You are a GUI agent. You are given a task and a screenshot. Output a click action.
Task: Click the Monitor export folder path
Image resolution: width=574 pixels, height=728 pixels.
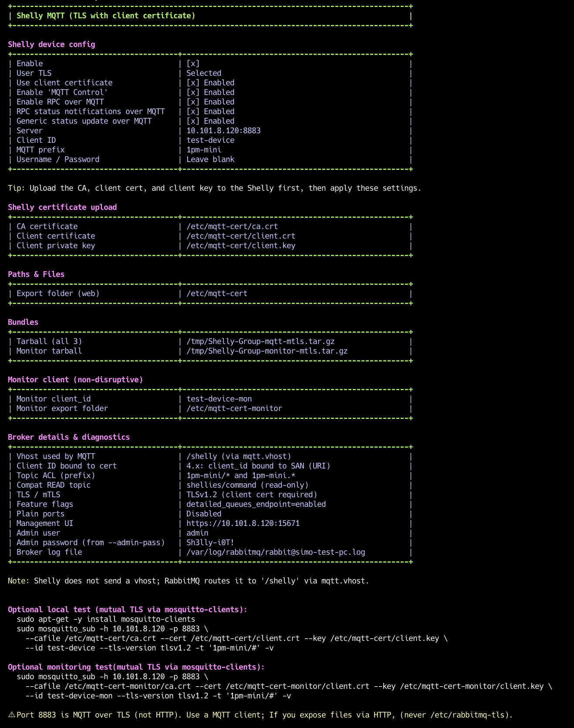tap(234, 408)
